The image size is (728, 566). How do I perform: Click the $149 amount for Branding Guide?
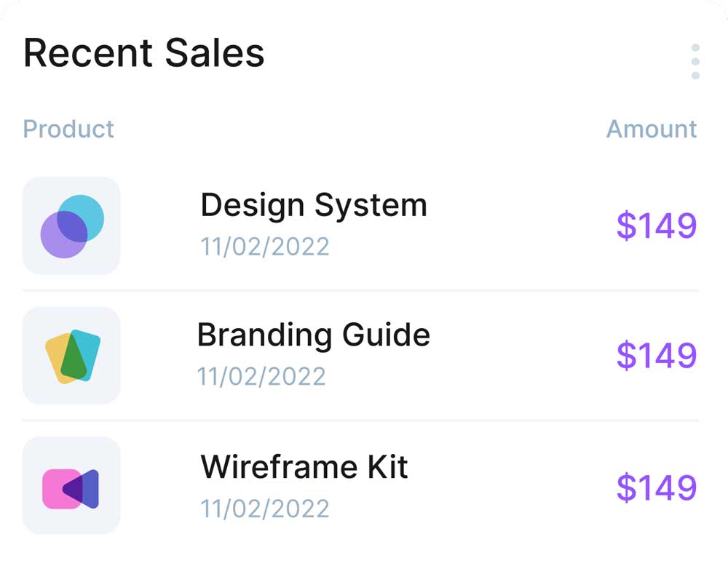click(x=657, y=356)
